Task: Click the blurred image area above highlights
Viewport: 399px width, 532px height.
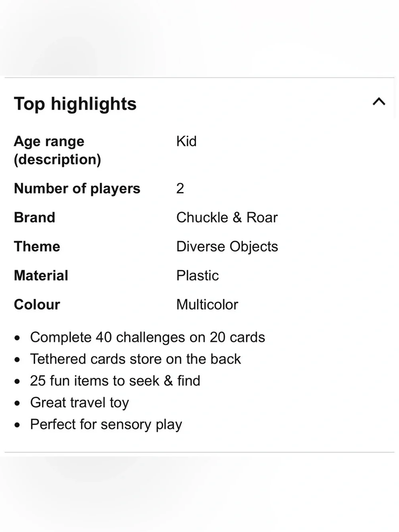Action: tap(199, 38)
